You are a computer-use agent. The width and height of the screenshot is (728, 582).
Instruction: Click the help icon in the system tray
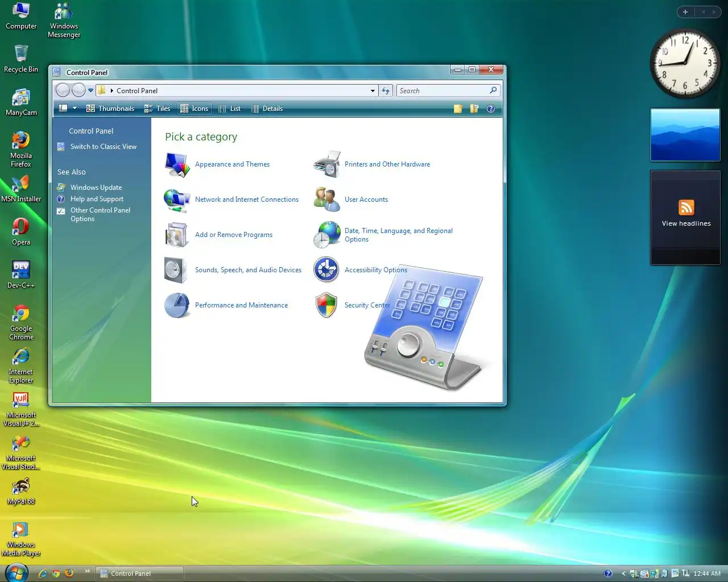608,573
